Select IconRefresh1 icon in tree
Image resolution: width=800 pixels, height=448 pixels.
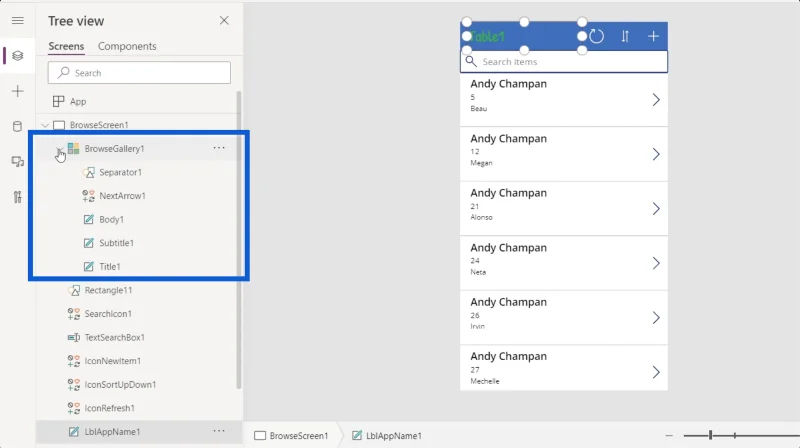[73, 408]
